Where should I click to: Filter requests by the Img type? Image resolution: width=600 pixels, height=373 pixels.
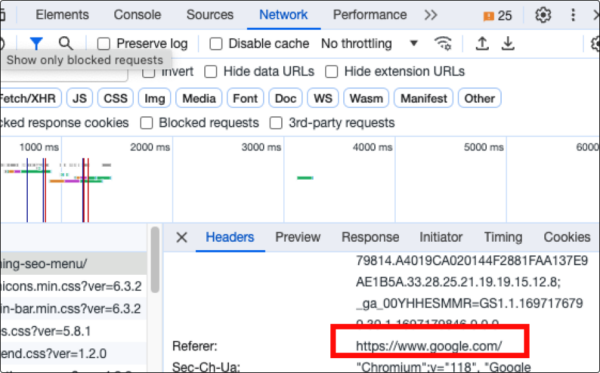click(155, 98)
